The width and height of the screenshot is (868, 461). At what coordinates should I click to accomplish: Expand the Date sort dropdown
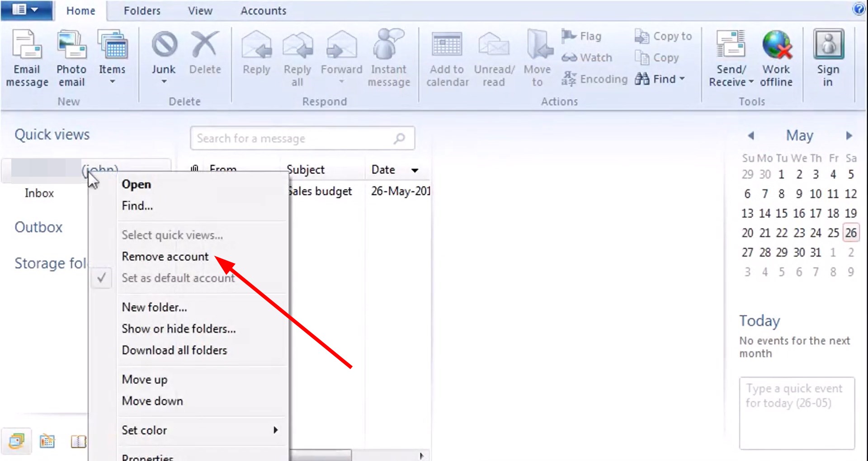(x=414, y=170)
